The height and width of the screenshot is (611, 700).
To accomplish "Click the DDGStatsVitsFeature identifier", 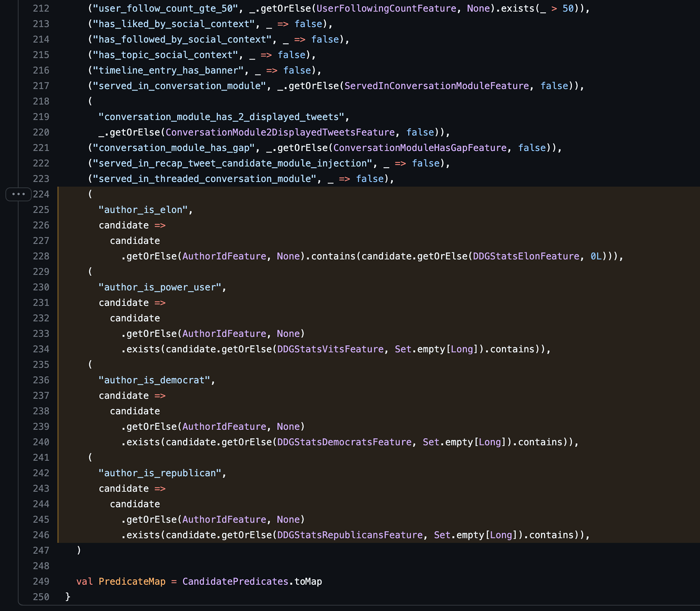I will (330, 349).
